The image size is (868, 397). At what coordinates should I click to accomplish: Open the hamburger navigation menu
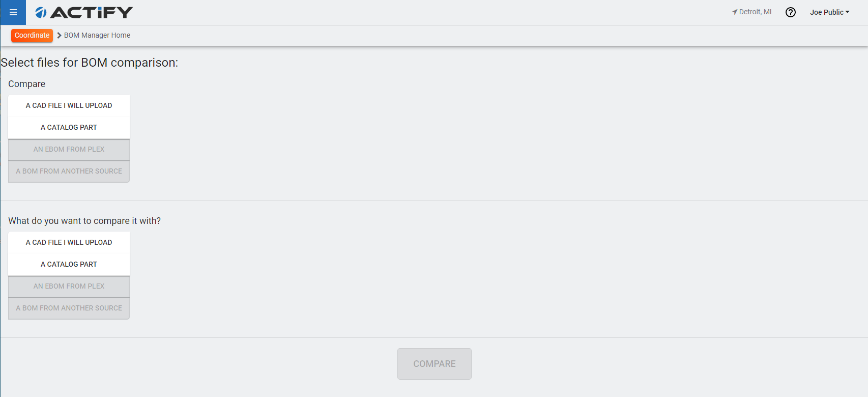pos(13,12)
